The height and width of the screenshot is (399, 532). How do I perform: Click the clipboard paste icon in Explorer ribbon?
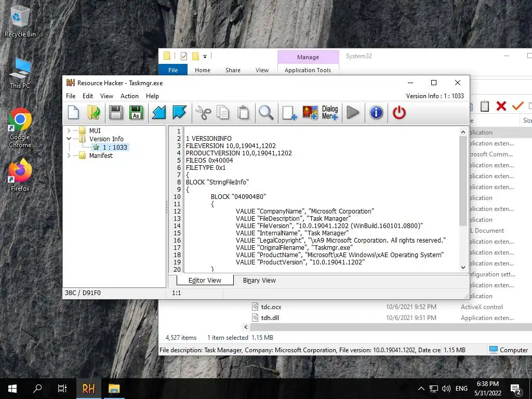pyautogui.click(x=485, y=106)
